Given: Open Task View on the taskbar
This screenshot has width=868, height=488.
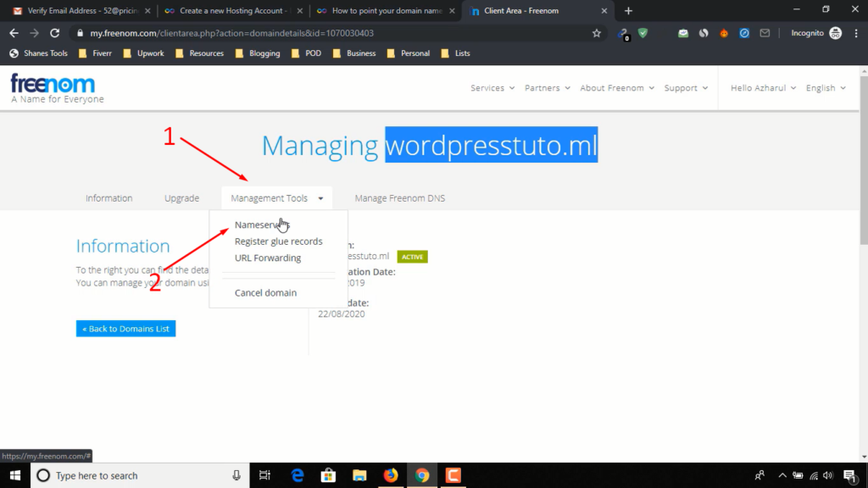Looking at the screenshot, I should pos(264,475).
